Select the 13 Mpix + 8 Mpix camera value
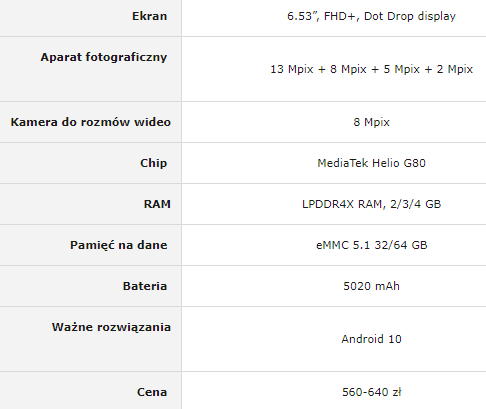Screen dimensions: 486x409 (371, 69)
